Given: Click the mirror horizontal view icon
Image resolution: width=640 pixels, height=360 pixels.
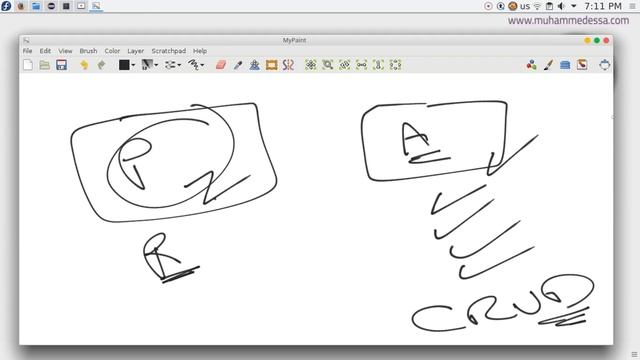Looking at the screenshot, I should pos(362,65).
